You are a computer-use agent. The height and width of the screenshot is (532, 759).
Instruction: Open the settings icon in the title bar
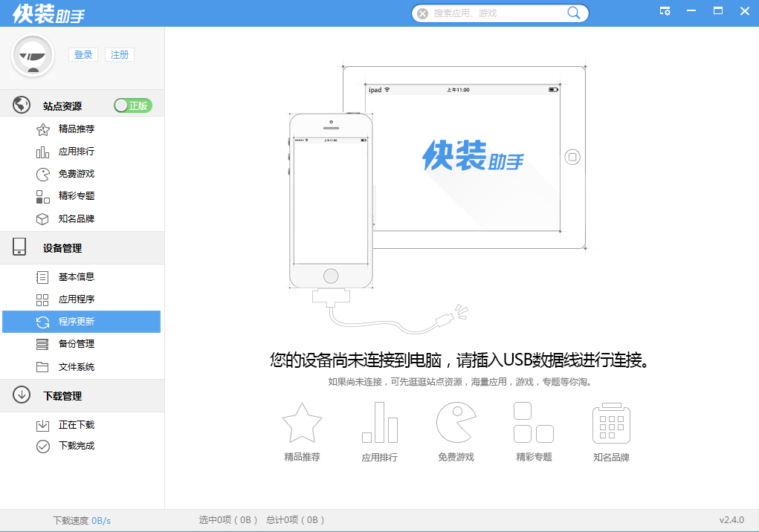click(x=665, y=10)
